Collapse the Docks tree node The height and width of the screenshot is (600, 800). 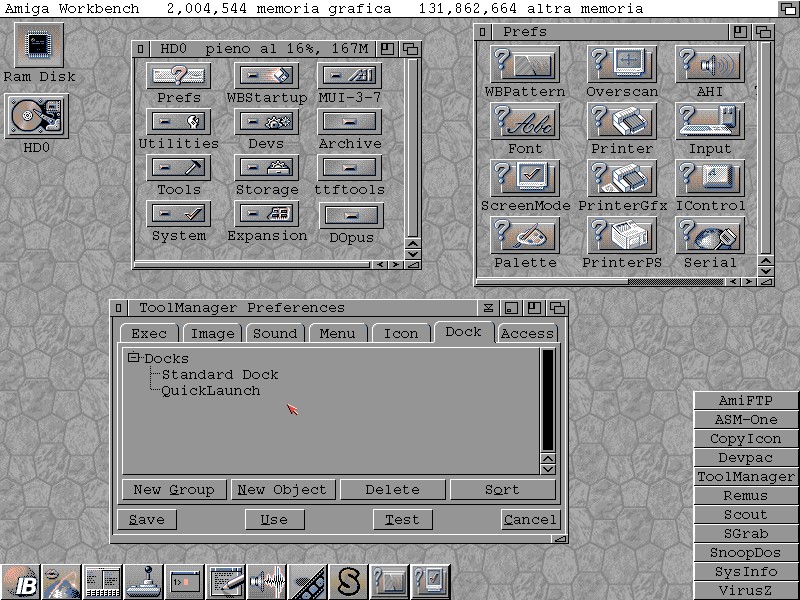tap(133, 358)
